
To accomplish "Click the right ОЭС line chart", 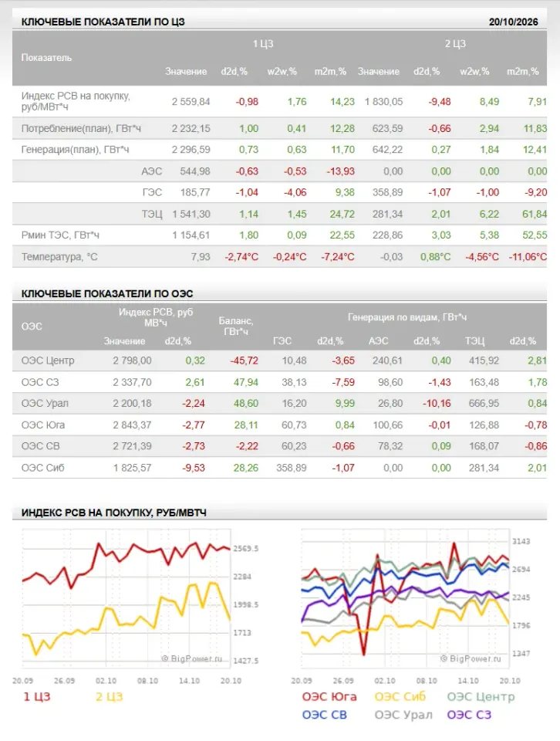I will click(x=405, y=598).
